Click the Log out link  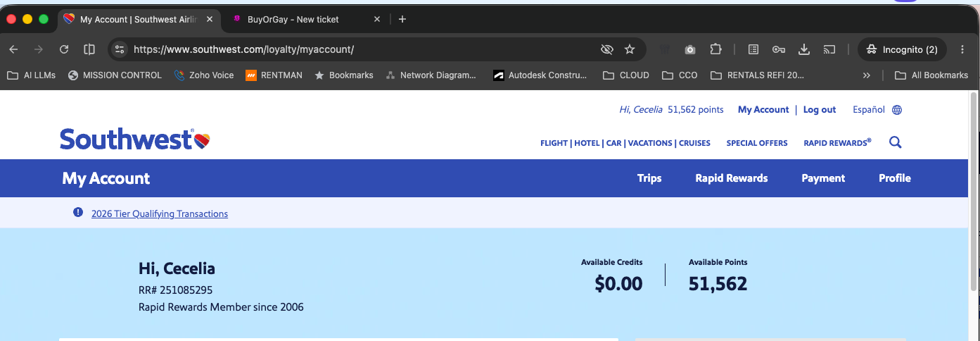(820, 110)
